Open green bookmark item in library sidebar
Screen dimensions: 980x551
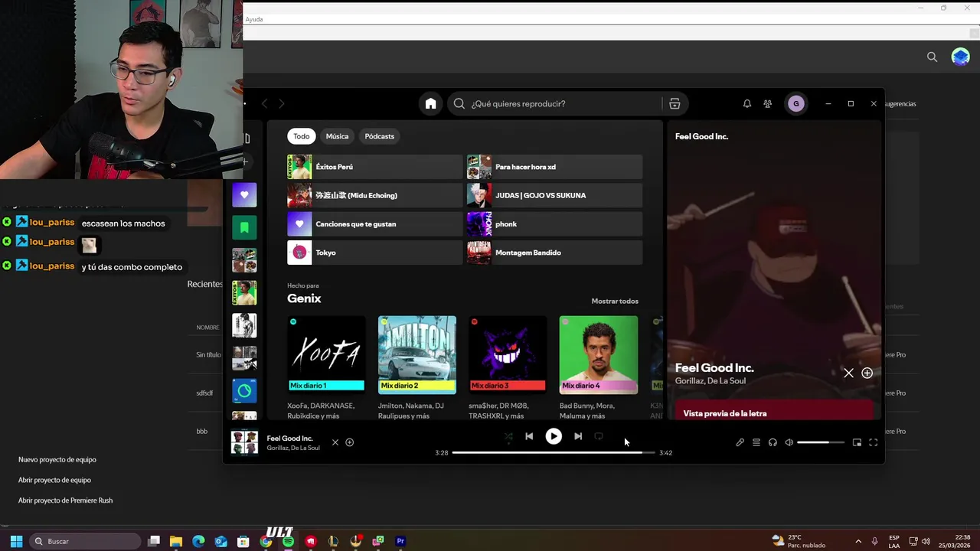point(244,227)
